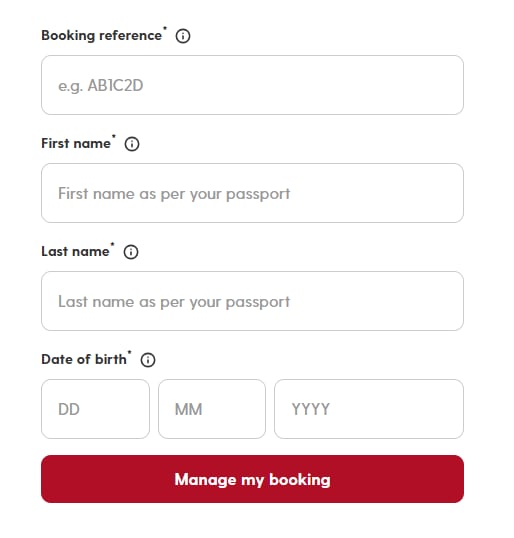Click the required asterisk after Last name
Viewport: 514px width, 538px height.
point(112,244)
